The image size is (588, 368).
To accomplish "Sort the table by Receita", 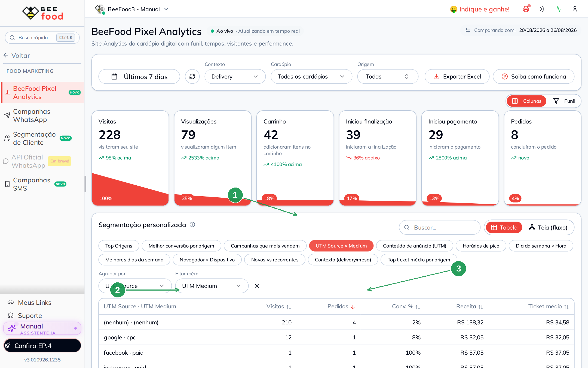I will [x=470, y=306].
